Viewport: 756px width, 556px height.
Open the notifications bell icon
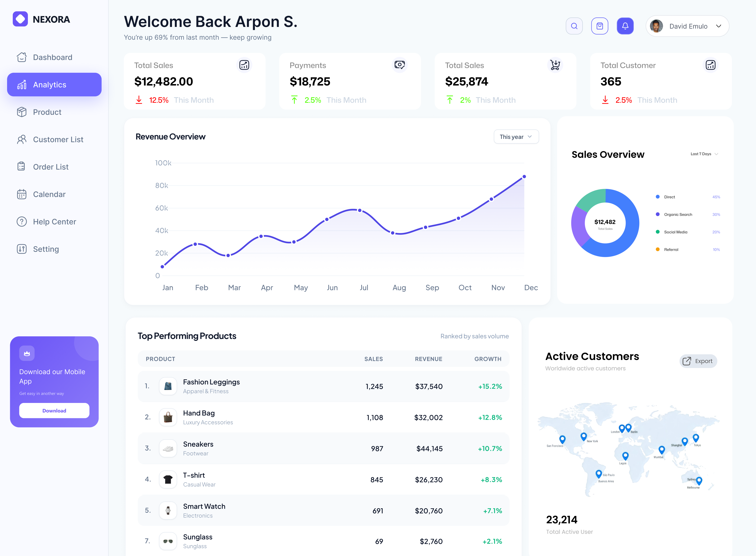625,26
